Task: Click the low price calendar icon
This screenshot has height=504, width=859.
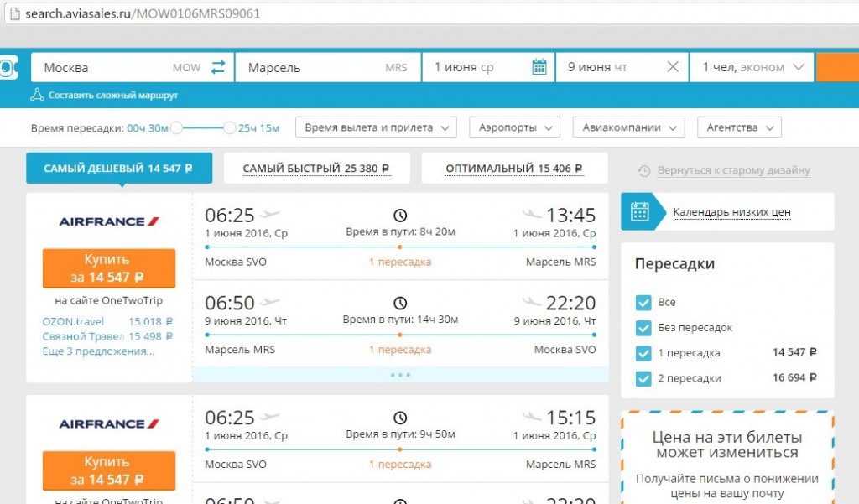Action: pos(639,211)
